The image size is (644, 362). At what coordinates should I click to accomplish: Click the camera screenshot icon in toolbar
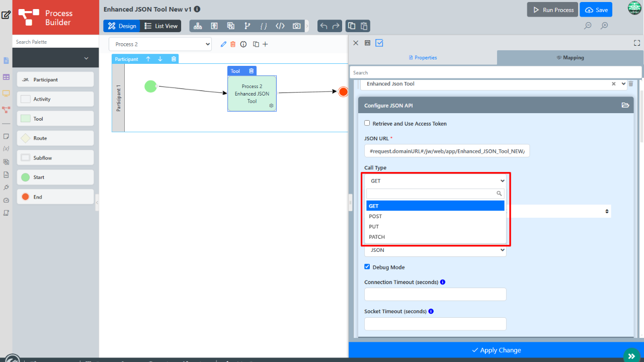tap(297, 26)
